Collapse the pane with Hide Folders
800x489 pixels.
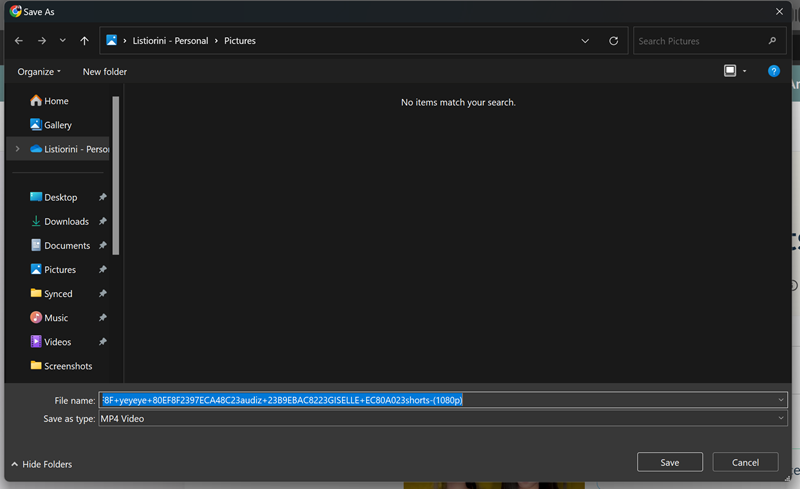click(41, 464)
